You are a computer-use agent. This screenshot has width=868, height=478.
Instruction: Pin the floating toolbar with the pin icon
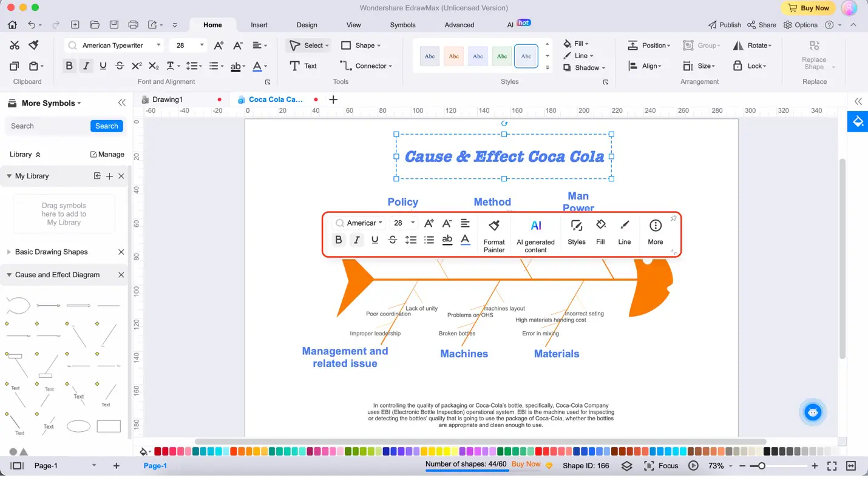(x=673, y=218)
